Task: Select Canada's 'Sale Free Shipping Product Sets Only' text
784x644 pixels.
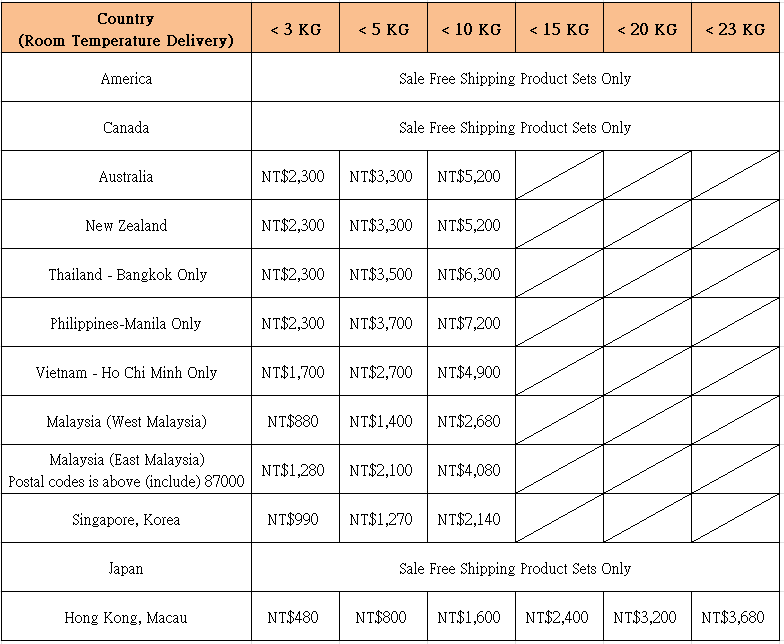Action: [515, 128]
